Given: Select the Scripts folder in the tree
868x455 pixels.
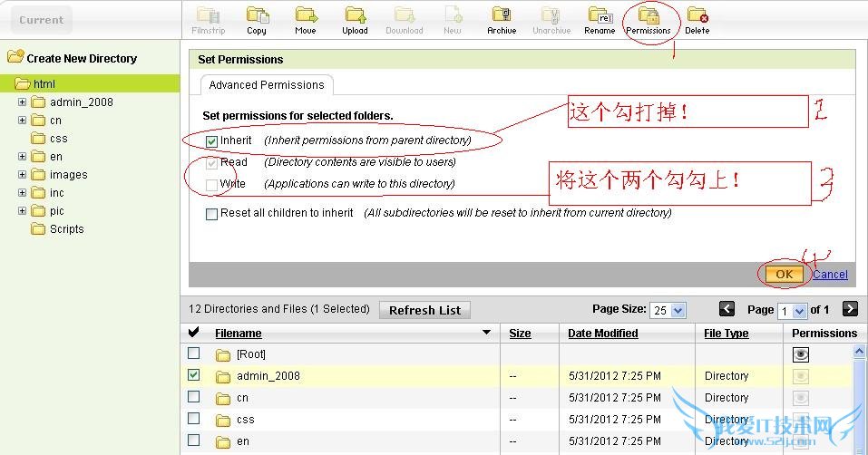Looking at the screenshot, I should point(66,229).
